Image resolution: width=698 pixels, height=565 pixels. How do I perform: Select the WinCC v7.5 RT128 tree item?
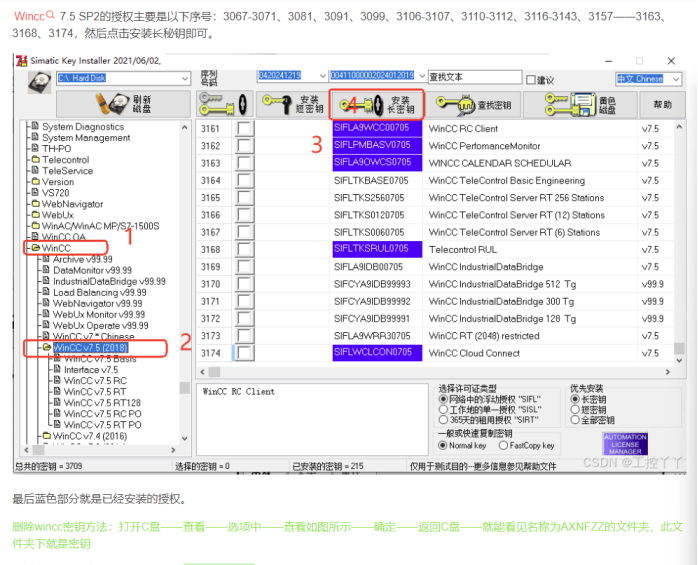tap(102, 402)
